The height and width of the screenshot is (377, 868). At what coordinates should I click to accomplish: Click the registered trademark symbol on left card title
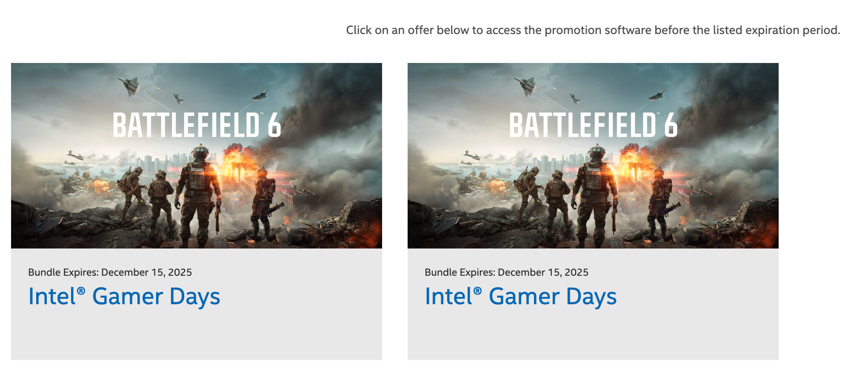(x=81, y=291)
